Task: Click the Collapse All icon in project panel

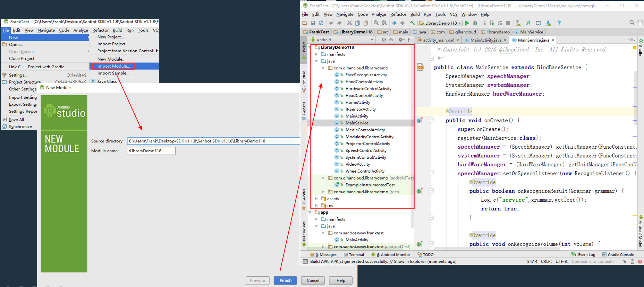Action: pos(391,40)
